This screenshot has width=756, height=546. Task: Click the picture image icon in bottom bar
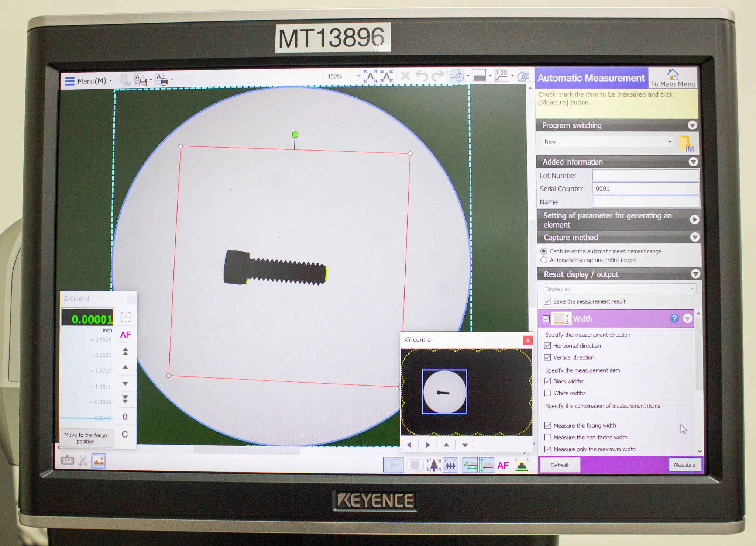tap(99, 461)
